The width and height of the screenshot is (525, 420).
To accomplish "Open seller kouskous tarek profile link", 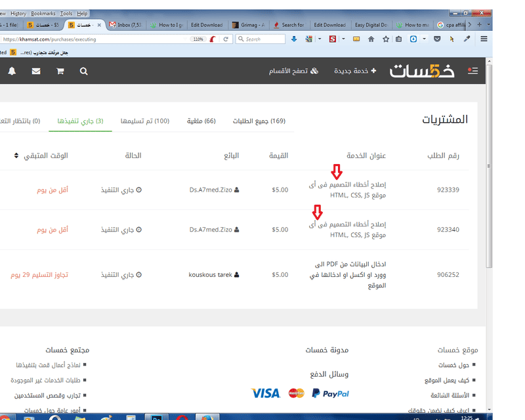I will tap(214, 275).
